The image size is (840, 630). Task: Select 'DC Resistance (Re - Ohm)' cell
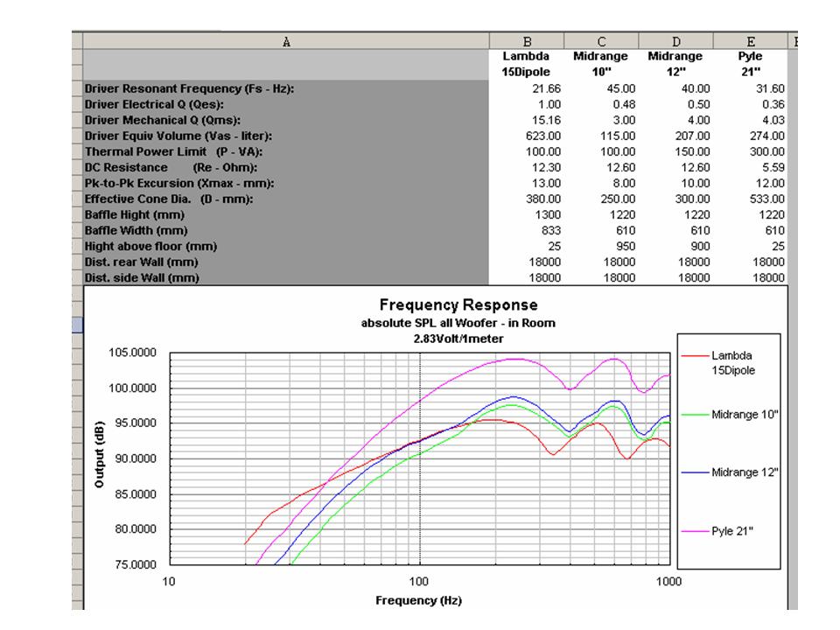pos(286,167)
